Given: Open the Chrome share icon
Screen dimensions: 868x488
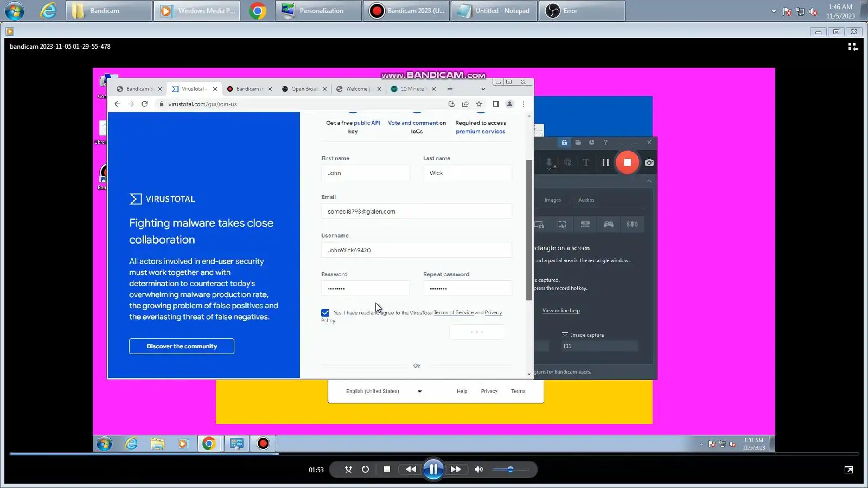Looking at the screenshot, I should (x=465, y=104).
